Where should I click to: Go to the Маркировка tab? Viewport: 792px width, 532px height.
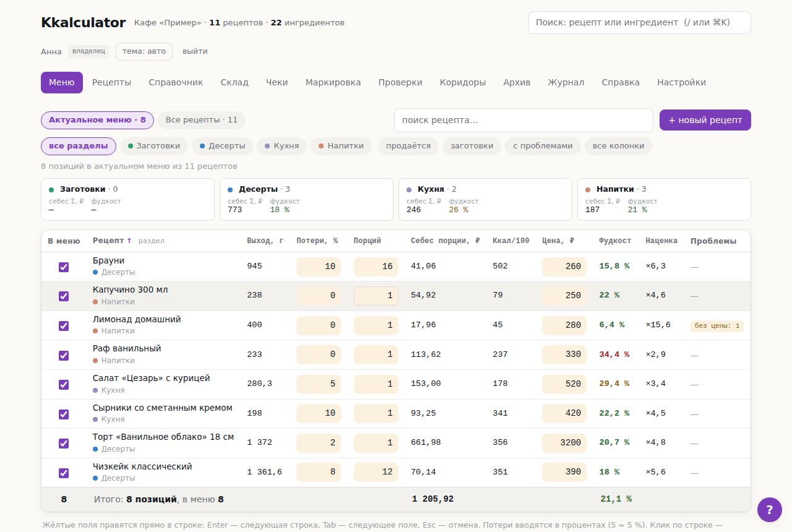point(333,82)
